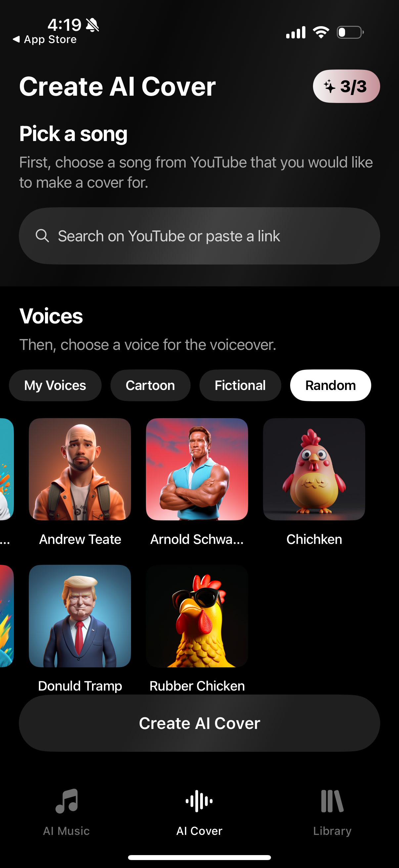The width and height of the screenshot is (399, 868).
Task: Pick the Chichken voice avatar
Action: pyautogui.click(x=314, y=469)
